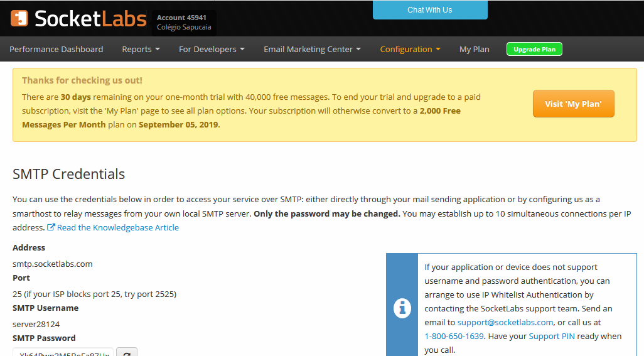The image size is (644, 356).
Task: Open the Support PIN link
Action: click(552, 337)
